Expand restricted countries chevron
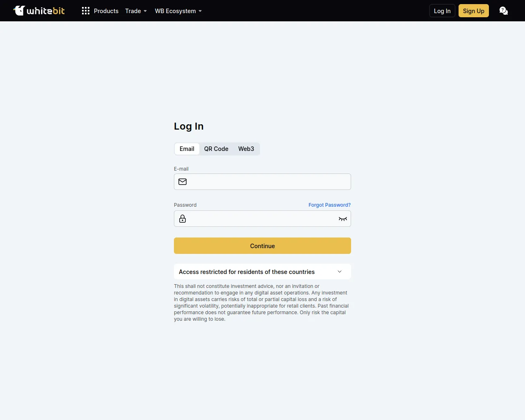 tap(340, 272)
